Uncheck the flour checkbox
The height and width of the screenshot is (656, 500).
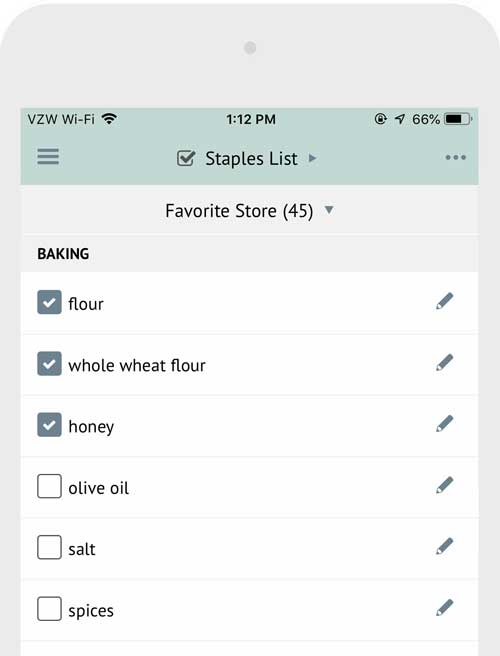(49, 302)
